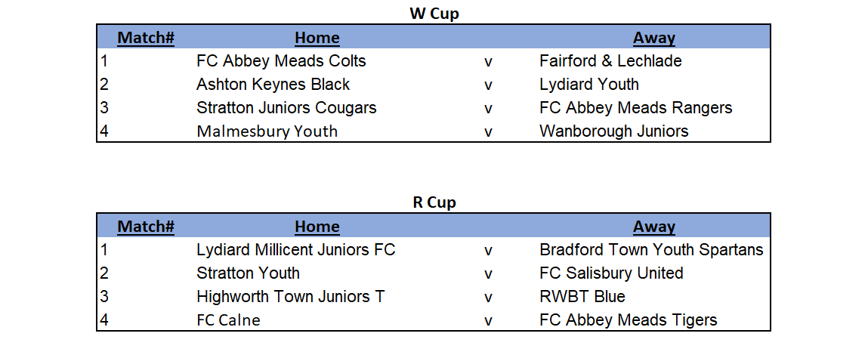Select Lydiard Youth away cell
The image size is (868, 355).
pos(589,84)
